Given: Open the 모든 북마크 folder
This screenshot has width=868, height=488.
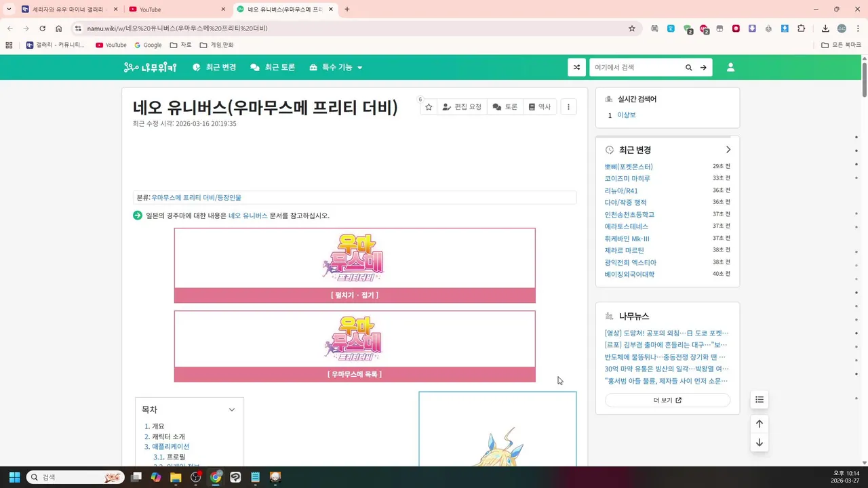Looking at the screenshot, I should pyautogui.click(x=841, y=45).
